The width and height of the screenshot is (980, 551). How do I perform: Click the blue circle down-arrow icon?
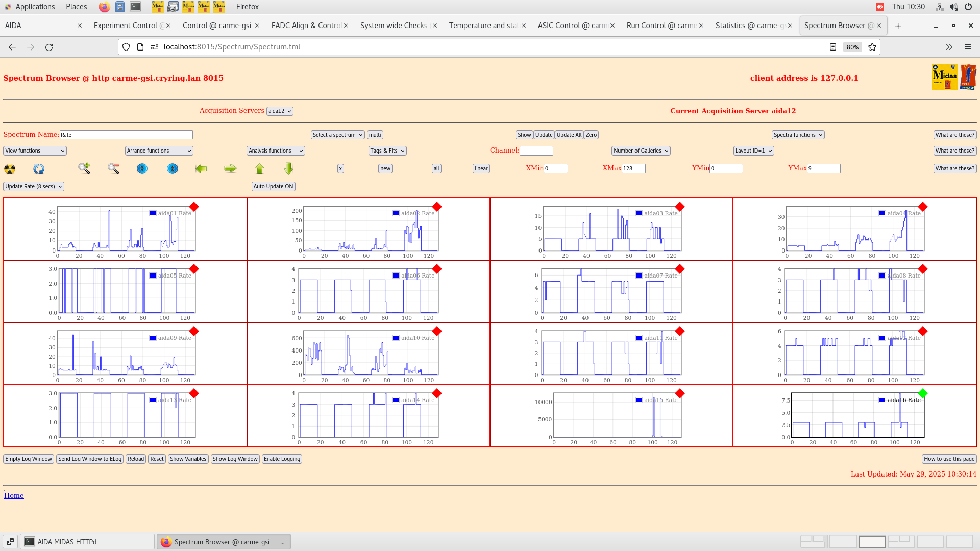pos(142,168)
